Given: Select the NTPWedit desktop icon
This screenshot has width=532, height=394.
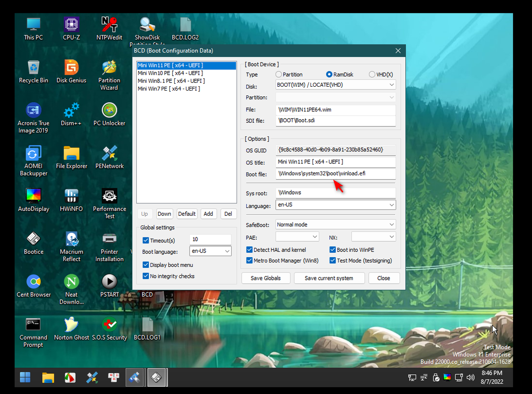Looking at the screenshot, I should 109,29.
